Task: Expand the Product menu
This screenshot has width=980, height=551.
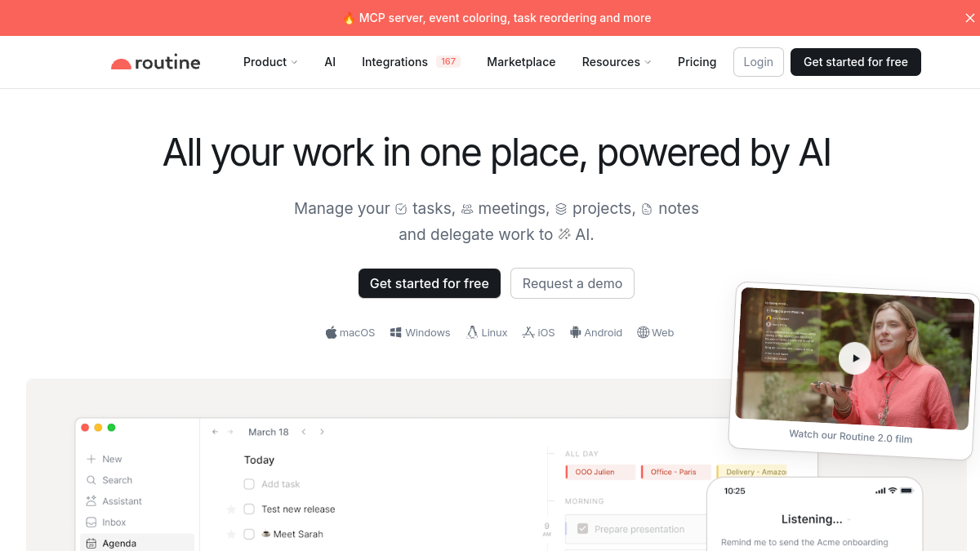Action: tap(270, 62)
